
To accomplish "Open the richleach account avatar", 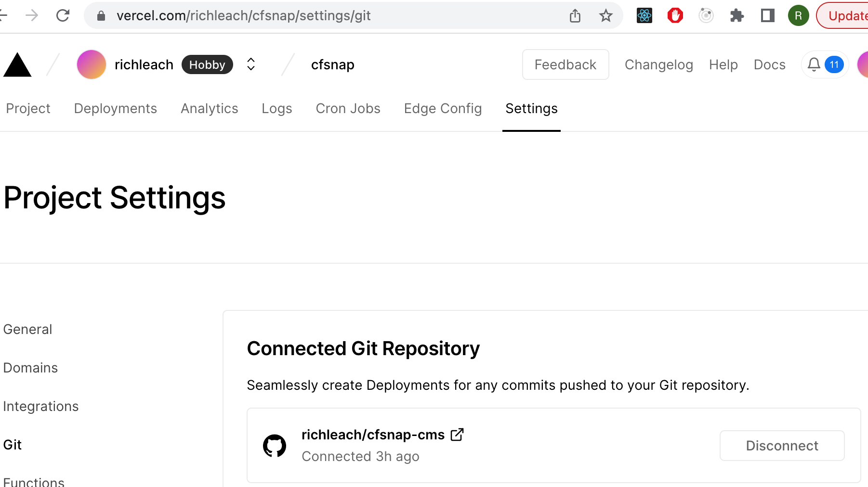I will pyautogui.click(x=92, y=64).
